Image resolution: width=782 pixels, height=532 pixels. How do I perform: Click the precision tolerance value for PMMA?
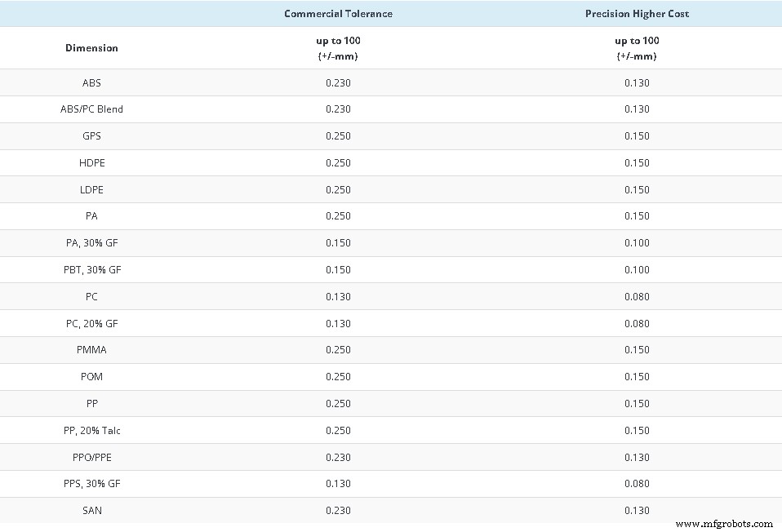pyautogui.click(x=636, y=350)
